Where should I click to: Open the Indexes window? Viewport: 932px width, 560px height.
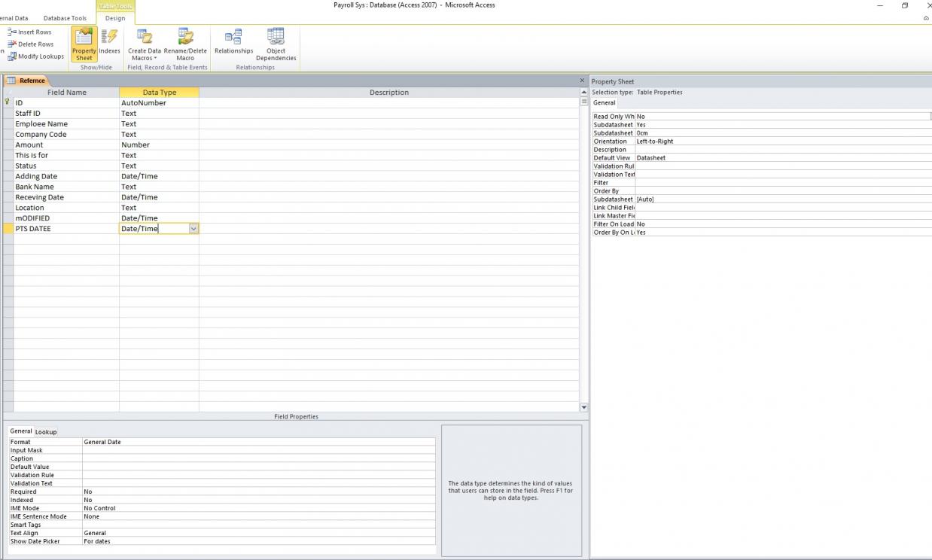[110, 41]
